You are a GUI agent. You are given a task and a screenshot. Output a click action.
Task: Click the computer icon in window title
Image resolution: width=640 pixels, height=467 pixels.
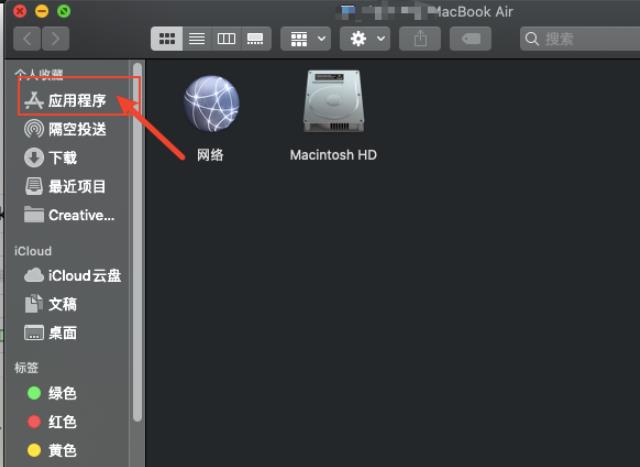click(x=348, y=11)
